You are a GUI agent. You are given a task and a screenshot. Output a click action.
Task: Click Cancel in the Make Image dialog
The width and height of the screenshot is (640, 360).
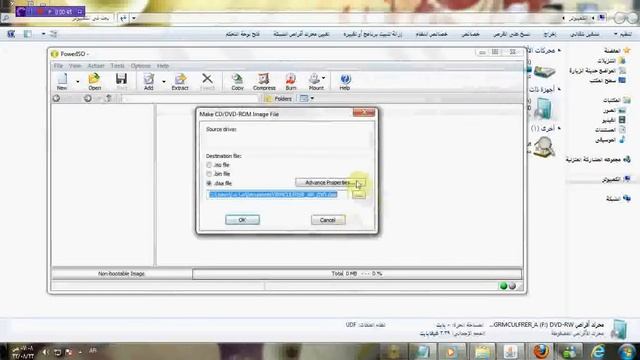click(x=328, y=220)
